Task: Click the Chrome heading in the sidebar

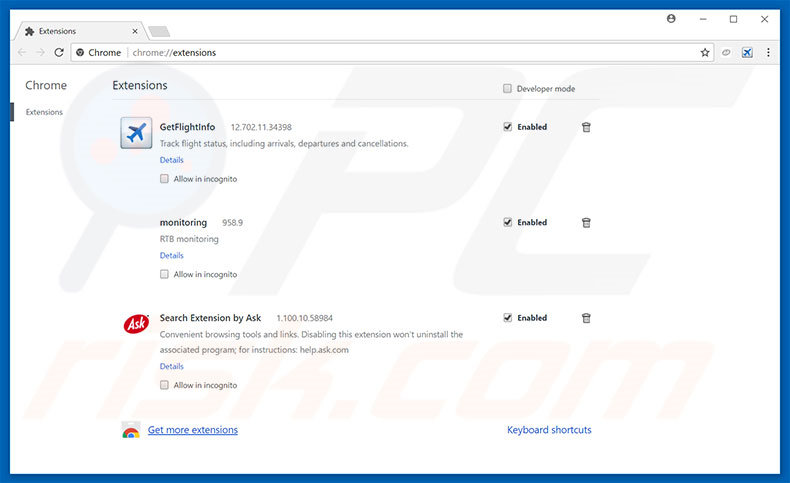Action: [x=46, y=86]
